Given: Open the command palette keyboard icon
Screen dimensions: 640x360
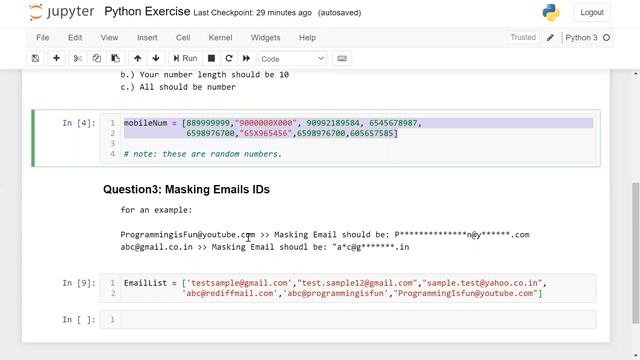Looking at the screenshot, I should [x=342, y=58].
